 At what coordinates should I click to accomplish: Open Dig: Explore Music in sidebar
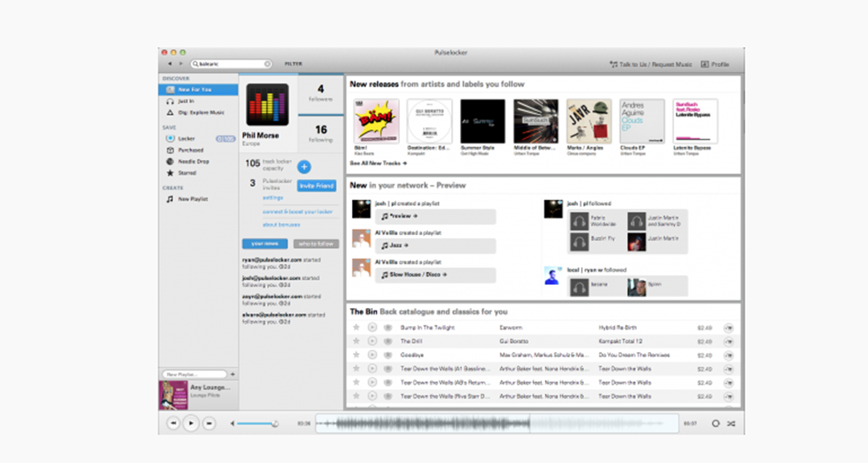click(195, 113)
